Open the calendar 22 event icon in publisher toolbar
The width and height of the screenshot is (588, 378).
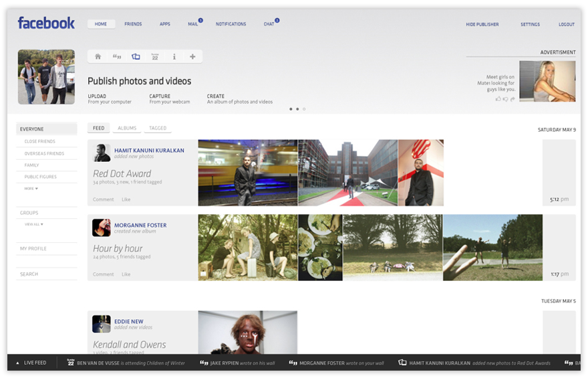(155, 57)
